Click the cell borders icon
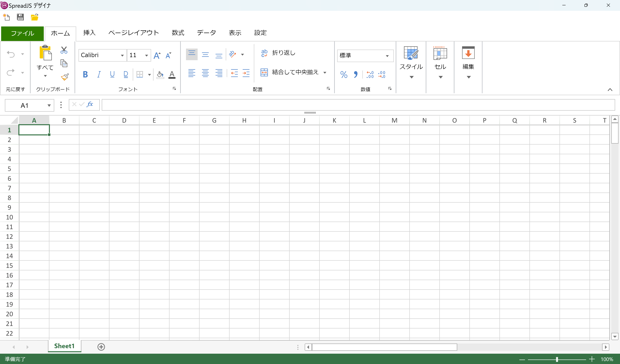The image size is (620, 364). click(140, 74)
